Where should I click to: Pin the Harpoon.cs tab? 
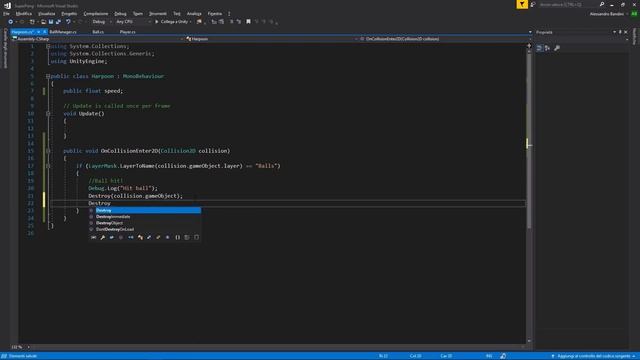tap(38, 32)
